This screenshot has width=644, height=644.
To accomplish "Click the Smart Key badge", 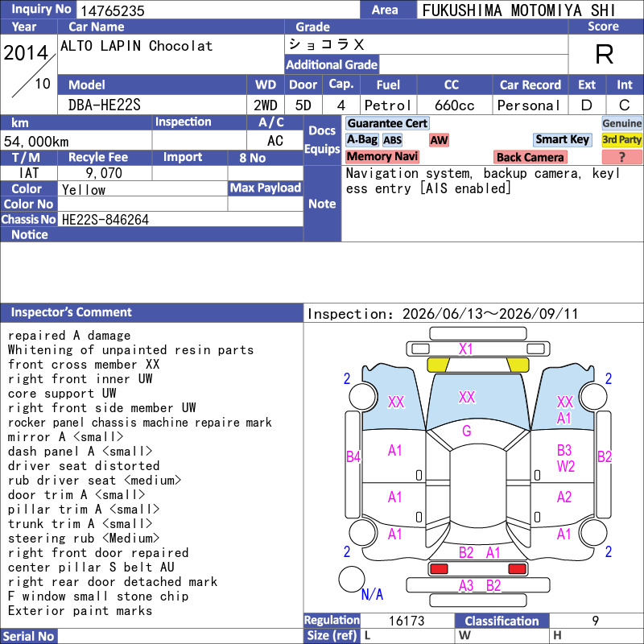I will 562,139.
